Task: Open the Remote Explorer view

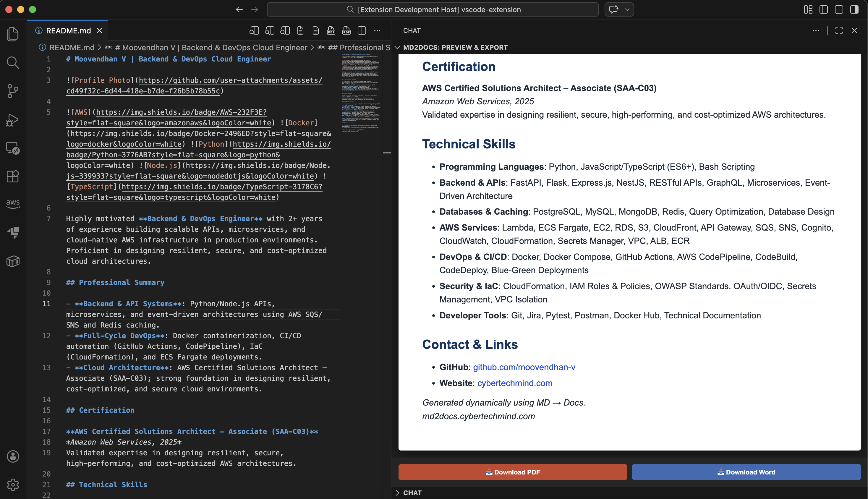Action: pos(13,148)
